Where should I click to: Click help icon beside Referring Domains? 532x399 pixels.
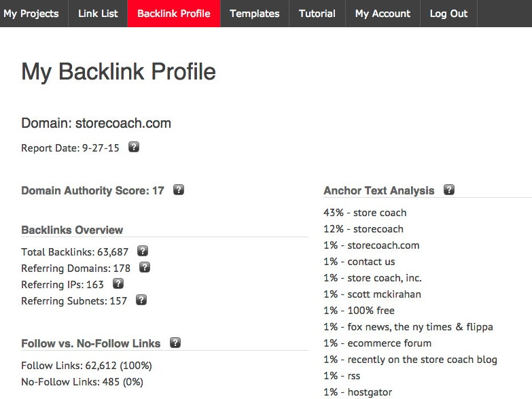(x=145, y=267)
